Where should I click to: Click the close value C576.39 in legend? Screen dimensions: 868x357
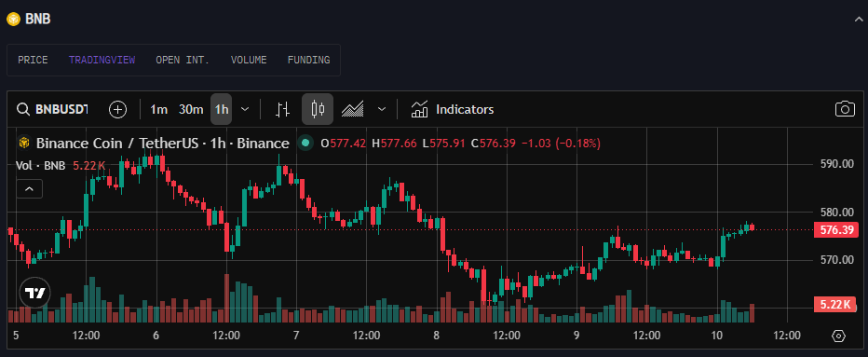[494, 143]
